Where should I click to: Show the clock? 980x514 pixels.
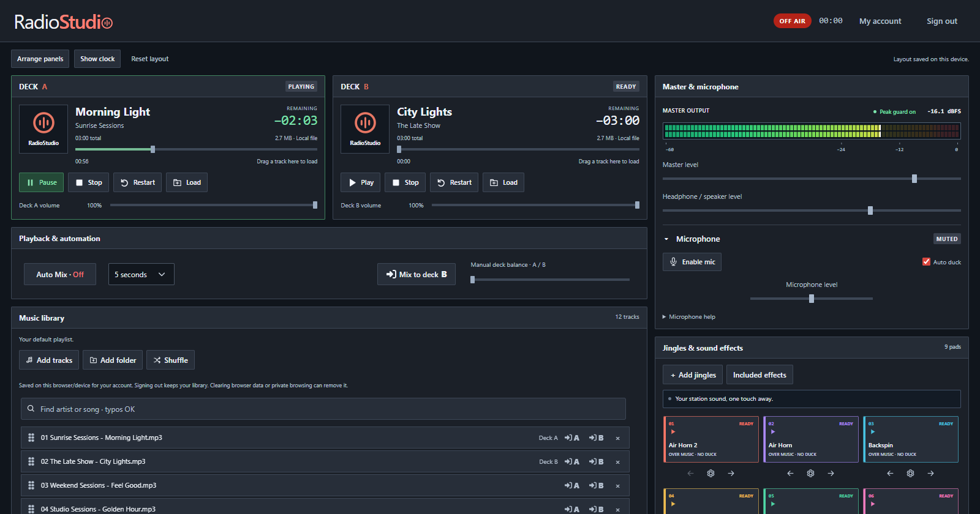tap(97, 59)
